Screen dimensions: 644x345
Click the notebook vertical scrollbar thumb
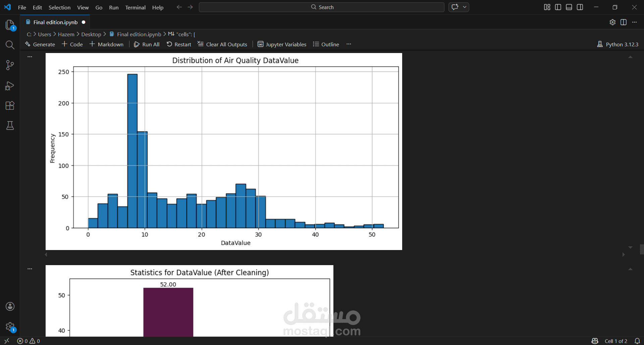tap(642, 249)
